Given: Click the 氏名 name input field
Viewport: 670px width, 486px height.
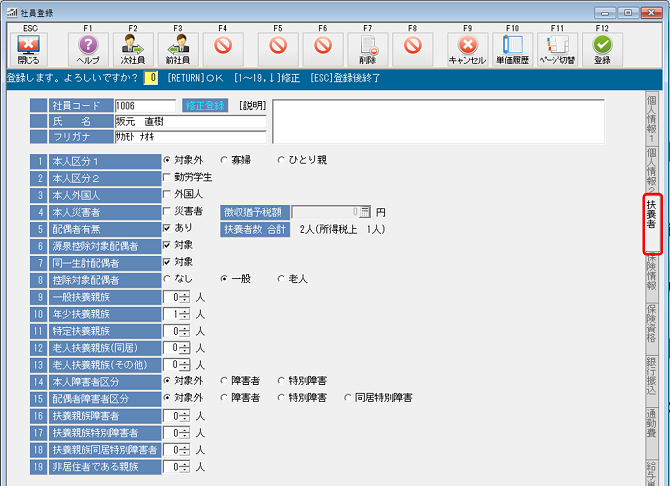Looking at the screenshot, I should coord(190,121).
